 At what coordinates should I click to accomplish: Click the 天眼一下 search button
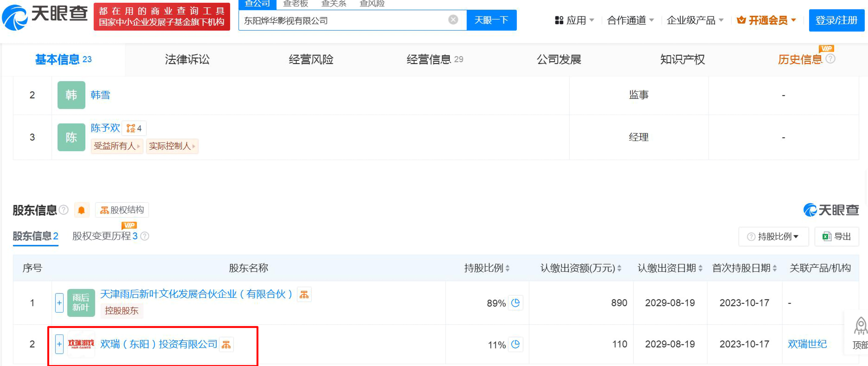click(491, 20)
